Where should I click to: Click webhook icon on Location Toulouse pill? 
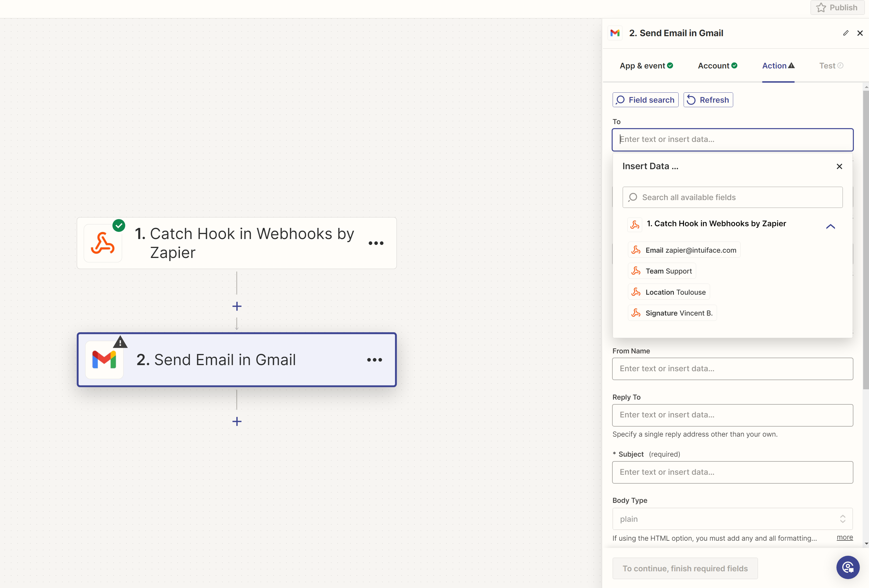[x=636, y=292]
